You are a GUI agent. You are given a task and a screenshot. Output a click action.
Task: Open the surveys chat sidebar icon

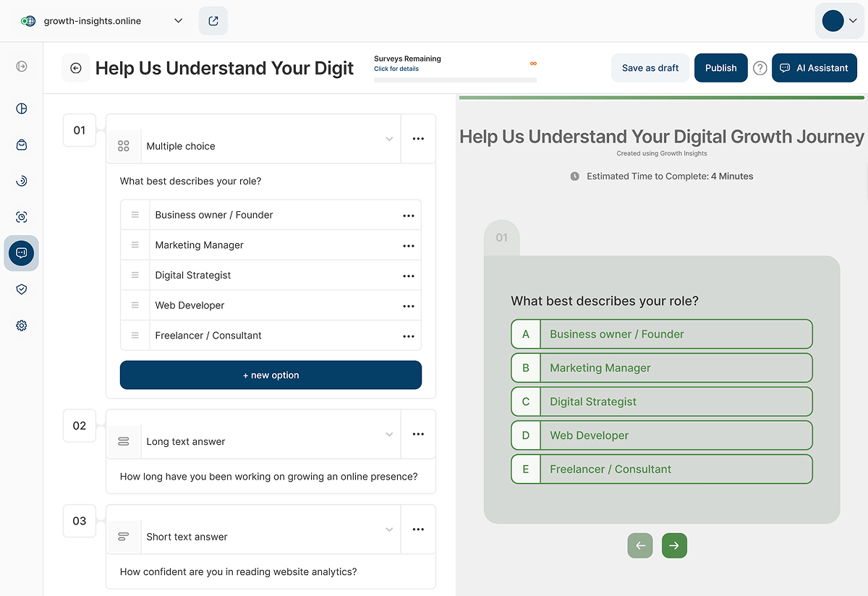pyautogui.click(x=22, y=253)
